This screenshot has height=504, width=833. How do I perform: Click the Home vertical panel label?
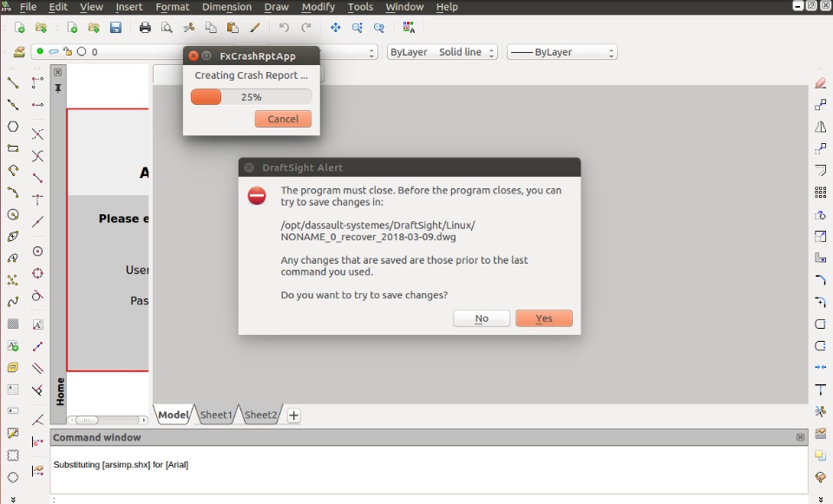(60, 391)
